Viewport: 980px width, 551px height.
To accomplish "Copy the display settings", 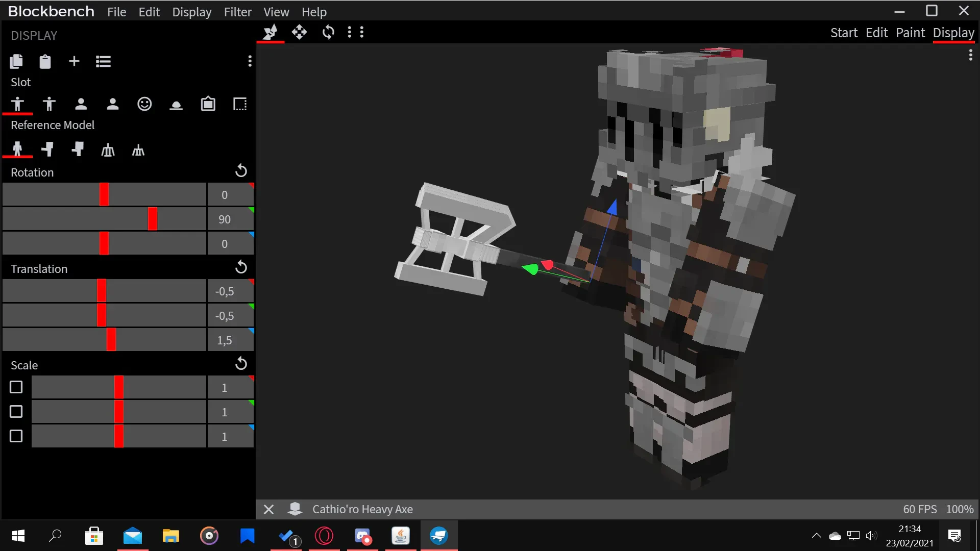I will point(16,61).
